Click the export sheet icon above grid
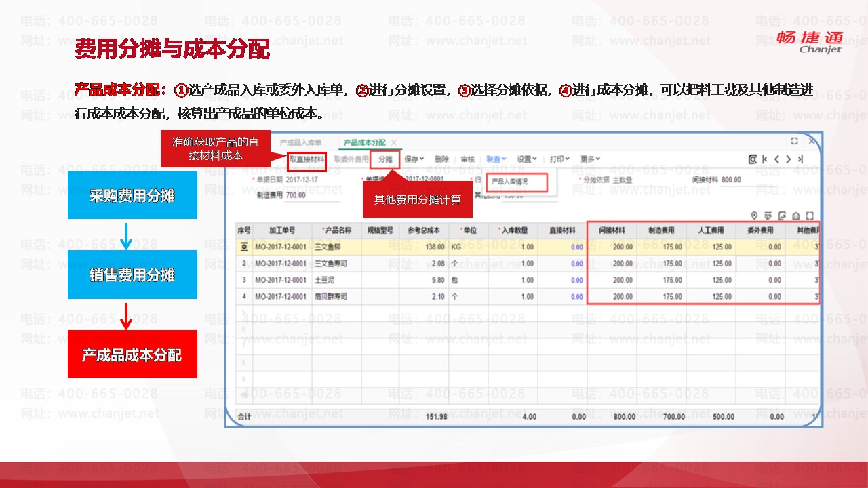The height and width of the screenshot is (488, 868). pyautogui.click(x=783, y=216)
